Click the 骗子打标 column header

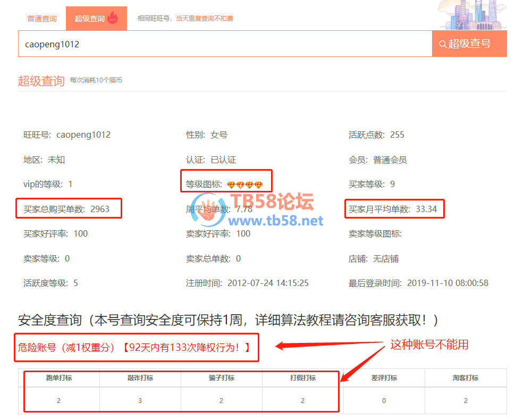[x=221, y=378]
